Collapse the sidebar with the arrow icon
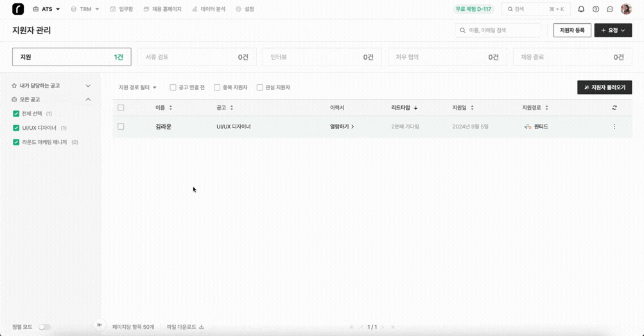This screenshot has width=644, height=336. pyautogui.click(x=100, y=325)
